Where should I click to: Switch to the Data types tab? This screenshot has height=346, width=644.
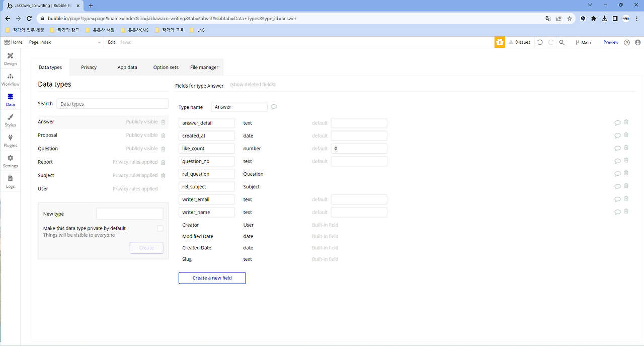pyautogui.click(x=50, y=67)
